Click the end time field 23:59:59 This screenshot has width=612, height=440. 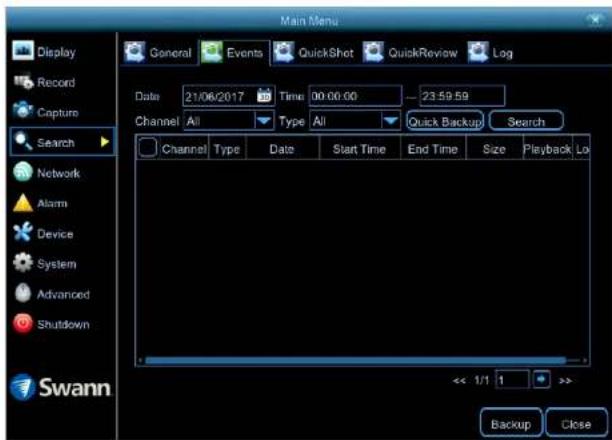(462, 96)
